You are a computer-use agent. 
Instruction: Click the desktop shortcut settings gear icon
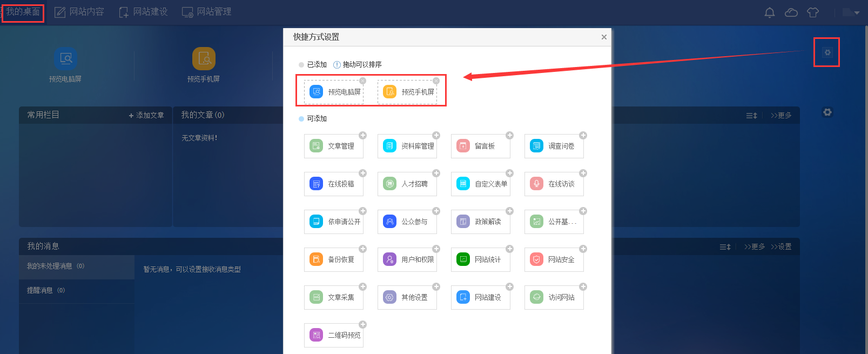pos(827,52)
